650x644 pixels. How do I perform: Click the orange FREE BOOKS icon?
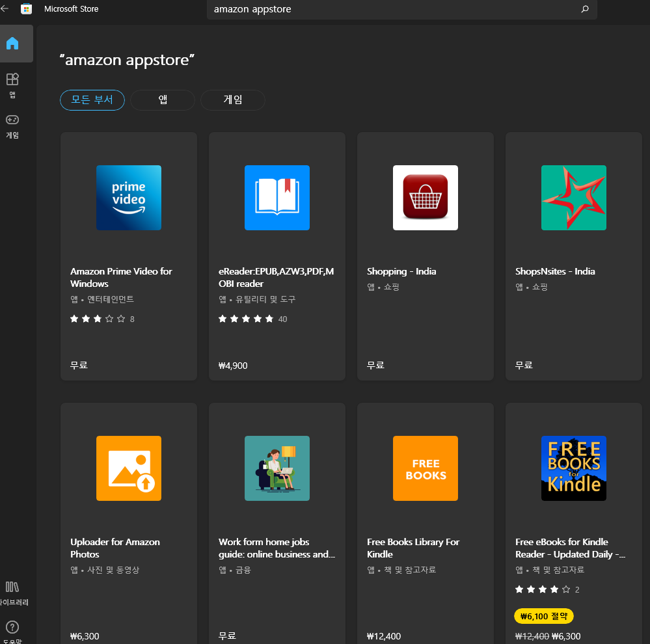(x=426, y=468)
